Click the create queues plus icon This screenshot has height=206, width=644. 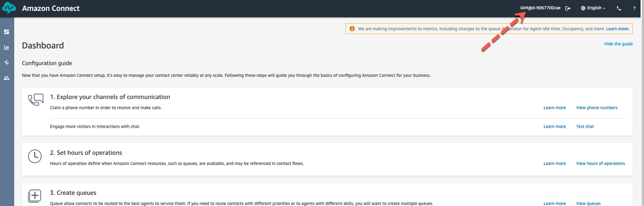(35, 196)
